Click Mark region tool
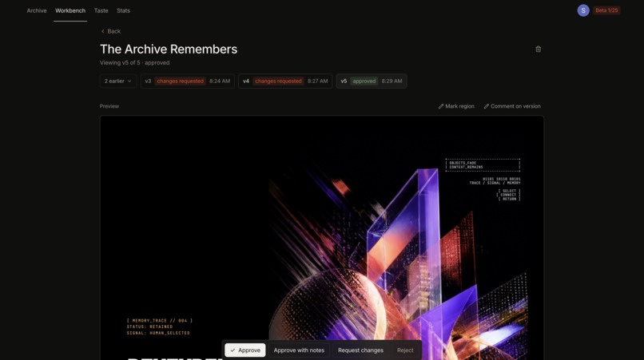Screen dimensions: 644x360 tap(456, 106)
